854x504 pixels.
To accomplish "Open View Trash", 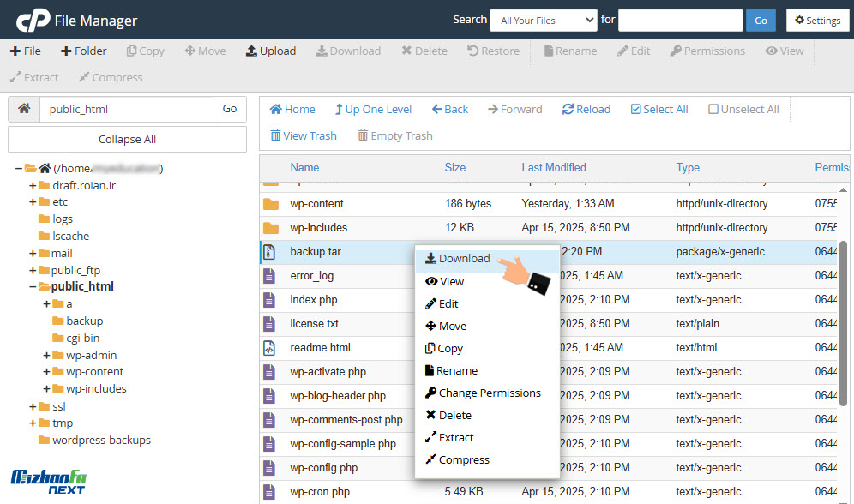I will pos(303,135).
